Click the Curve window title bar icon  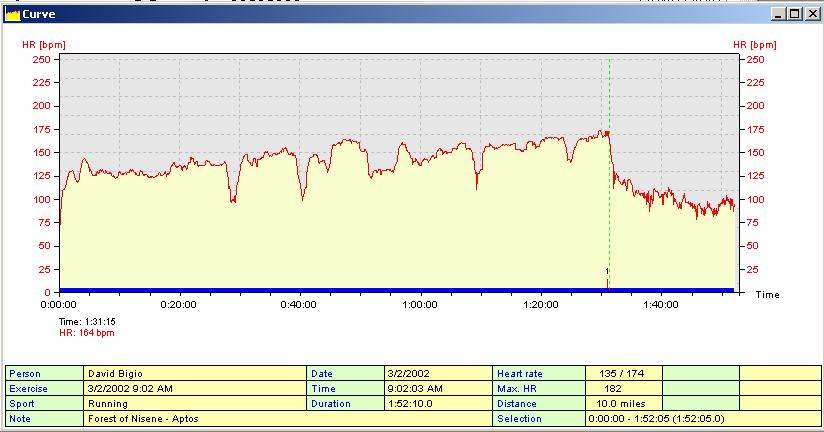(x=13, y=14)
